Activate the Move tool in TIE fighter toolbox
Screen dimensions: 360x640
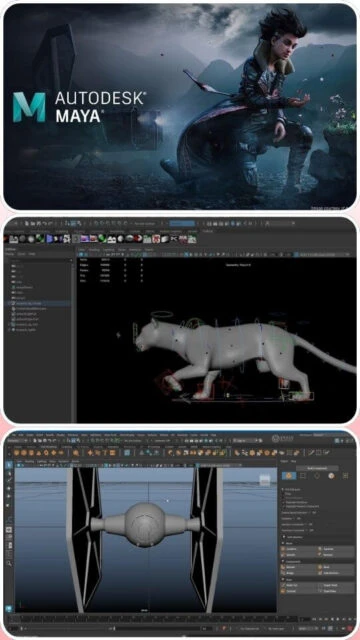tap(9, 488)
